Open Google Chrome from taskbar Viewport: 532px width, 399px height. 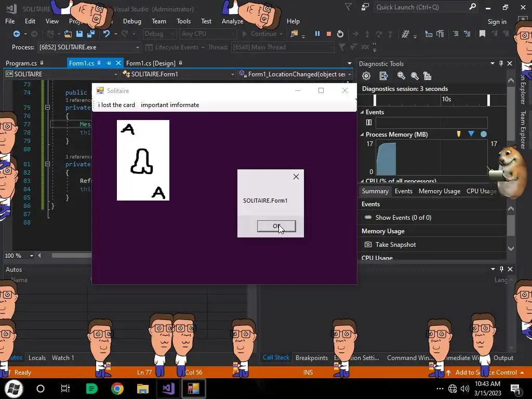tap(117, 389)
